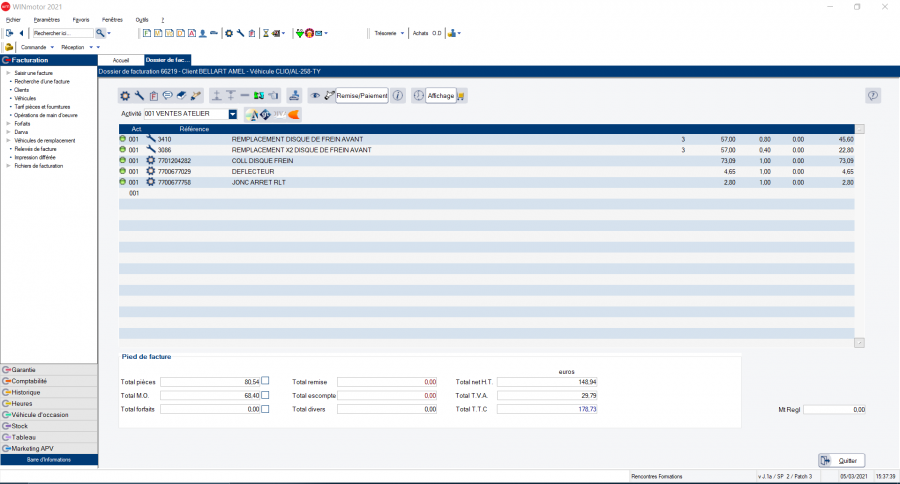900x484 pixels.
Task: Expand the Comptabilité sidebar section
Action: (49, 381)
